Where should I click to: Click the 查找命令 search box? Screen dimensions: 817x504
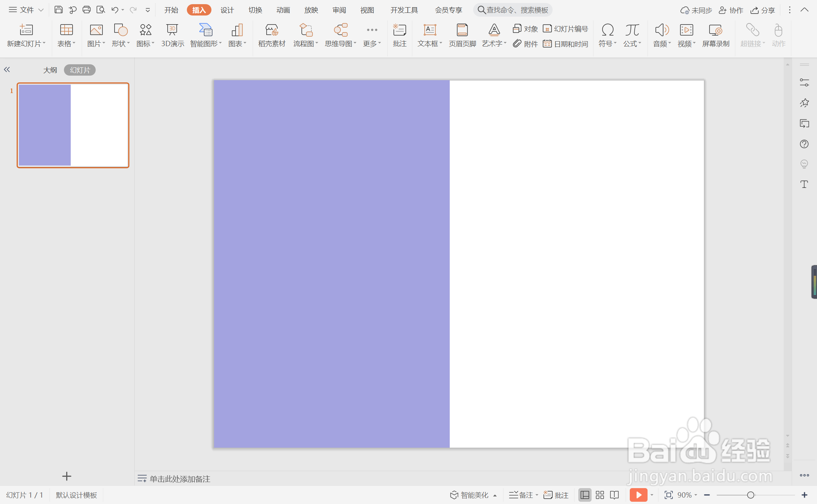[513, 10]
